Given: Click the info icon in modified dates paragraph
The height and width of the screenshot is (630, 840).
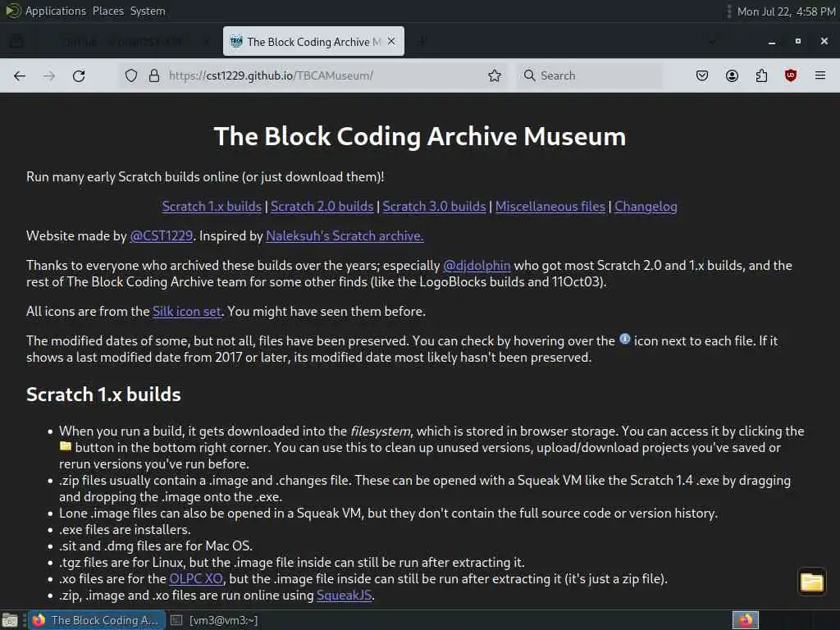Looking at the screenshot, I should tap(624, 339).
